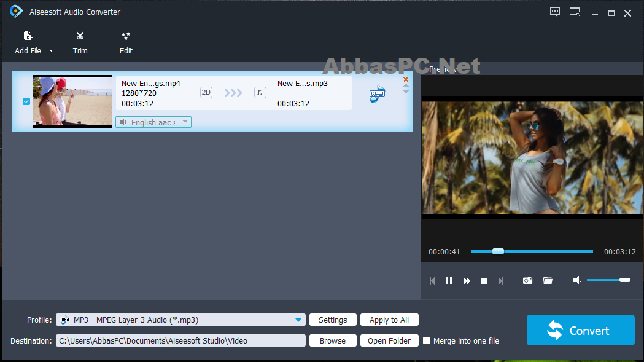Viewport: 644px width, 362px height.
Task: Click the Add File toolbar button
Action: 28,43
